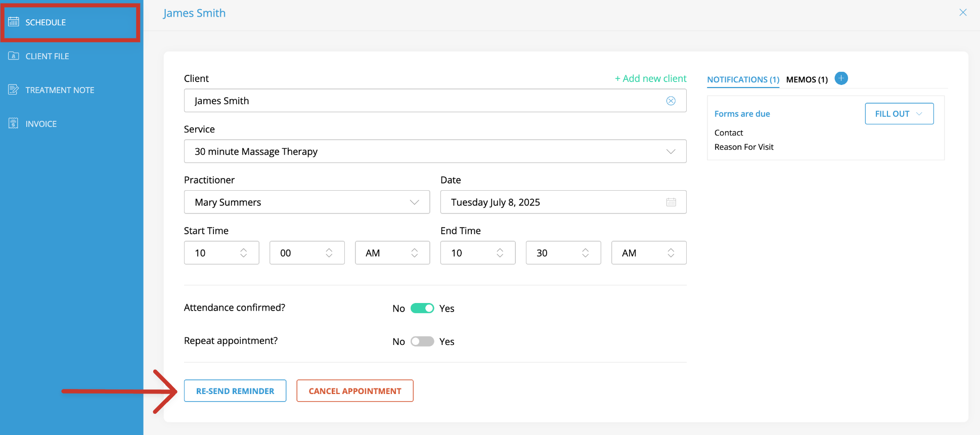This screenshot has height=435, width=980.
Task: Click the Date field Tuesday July 8, 2025
Action: pos(563,202)
